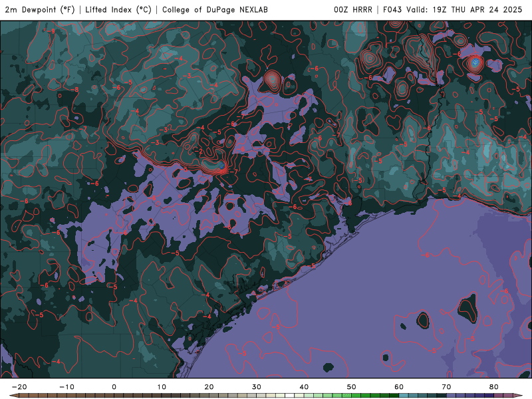Click the '30' label on the color scale

pyautogui.click(x=257, y=387)
